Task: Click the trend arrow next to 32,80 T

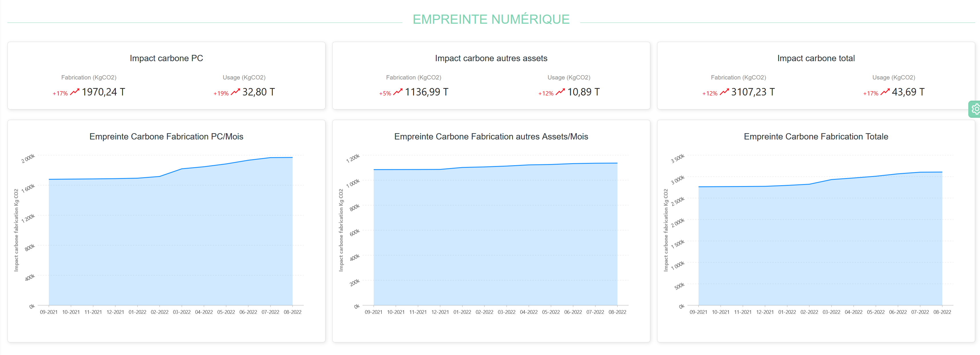Action: coord(235,92)
